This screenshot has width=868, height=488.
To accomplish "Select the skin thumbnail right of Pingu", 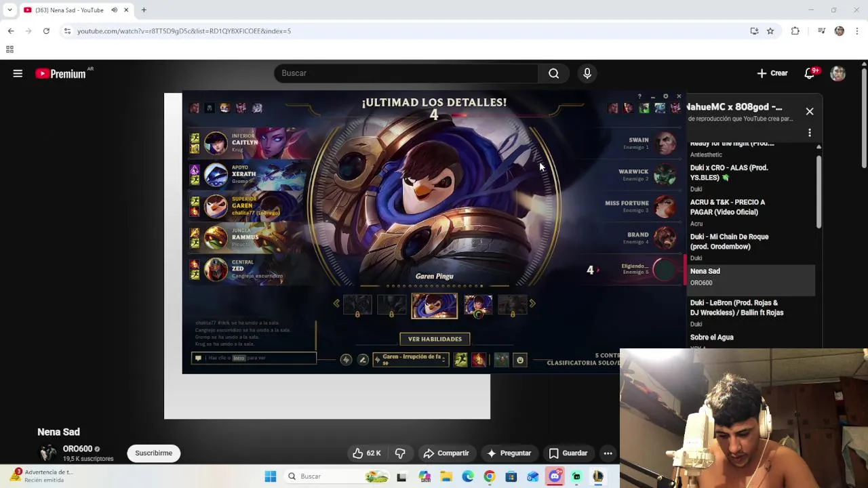I will pyautogui.click(x=478, y=306).
